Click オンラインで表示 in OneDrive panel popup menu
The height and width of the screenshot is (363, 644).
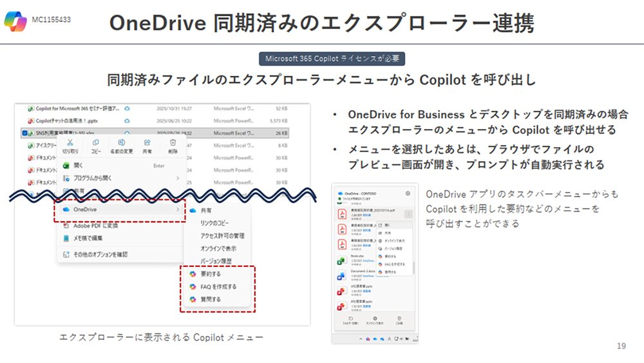click(395, 241)
